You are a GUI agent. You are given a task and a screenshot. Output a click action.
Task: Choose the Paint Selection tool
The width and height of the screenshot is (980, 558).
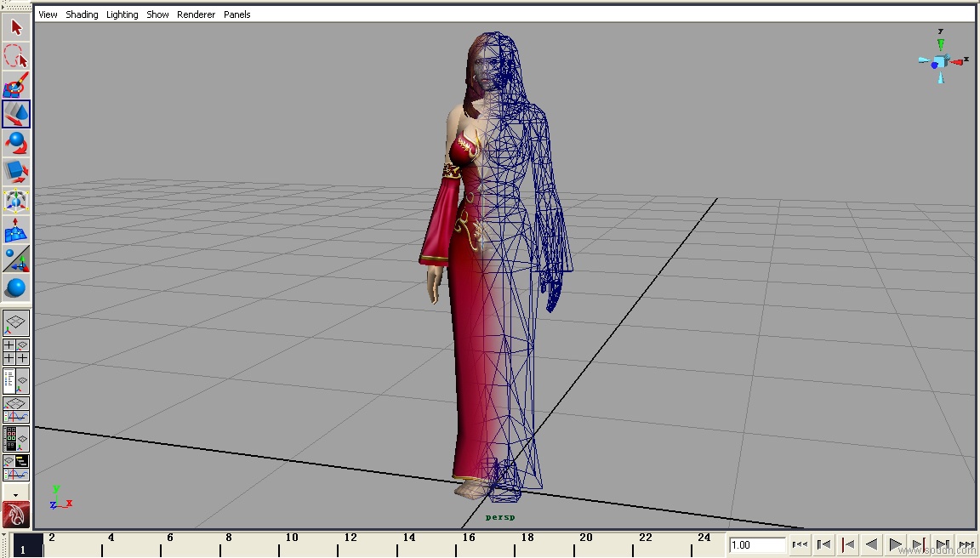(x=16, y=85)
